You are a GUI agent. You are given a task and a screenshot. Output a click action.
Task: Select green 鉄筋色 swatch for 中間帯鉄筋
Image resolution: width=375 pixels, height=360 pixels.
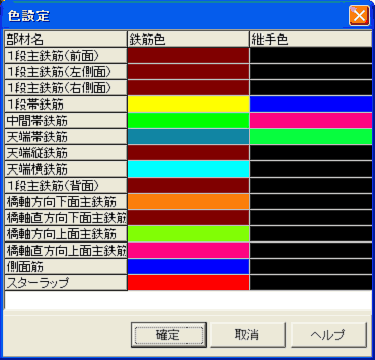[188, 120]
